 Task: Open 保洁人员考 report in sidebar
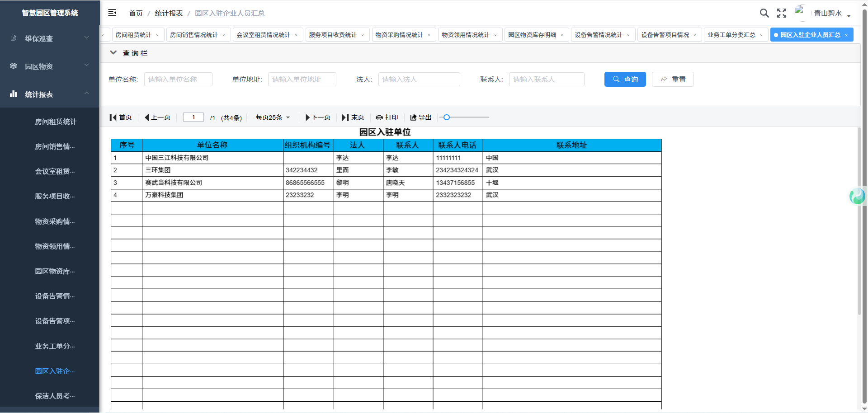click(55, 396)
